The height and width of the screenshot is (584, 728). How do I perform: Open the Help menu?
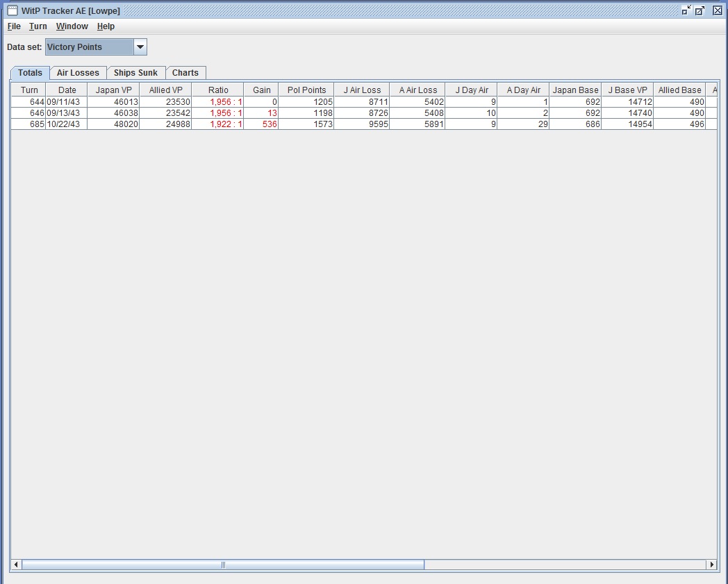pyautogui.click(x=106, y=26)
